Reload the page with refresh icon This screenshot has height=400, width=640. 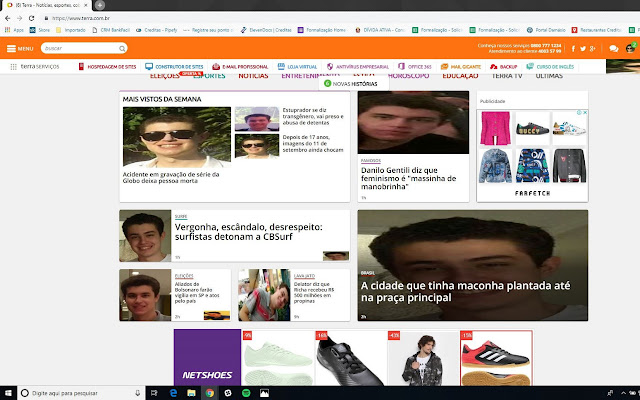click(31, 18)
